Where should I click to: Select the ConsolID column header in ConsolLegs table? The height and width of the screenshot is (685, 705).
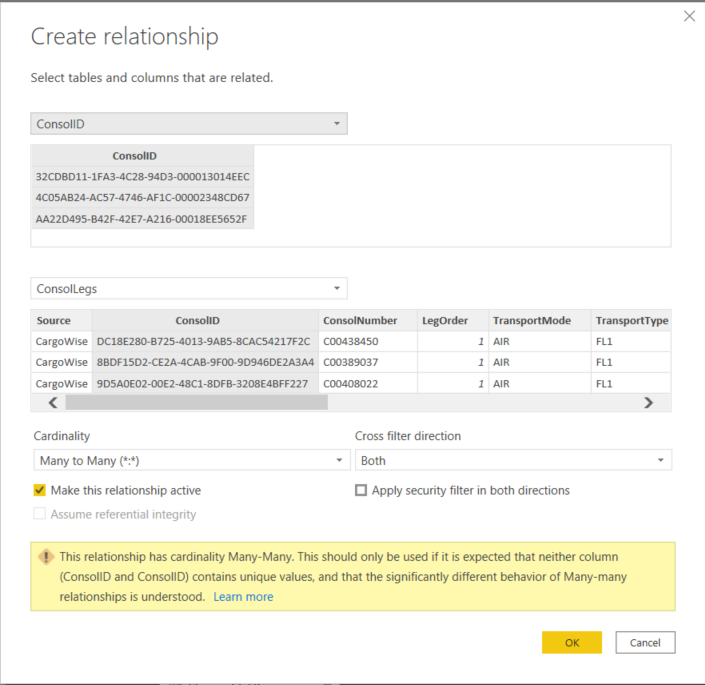(205, 320)
